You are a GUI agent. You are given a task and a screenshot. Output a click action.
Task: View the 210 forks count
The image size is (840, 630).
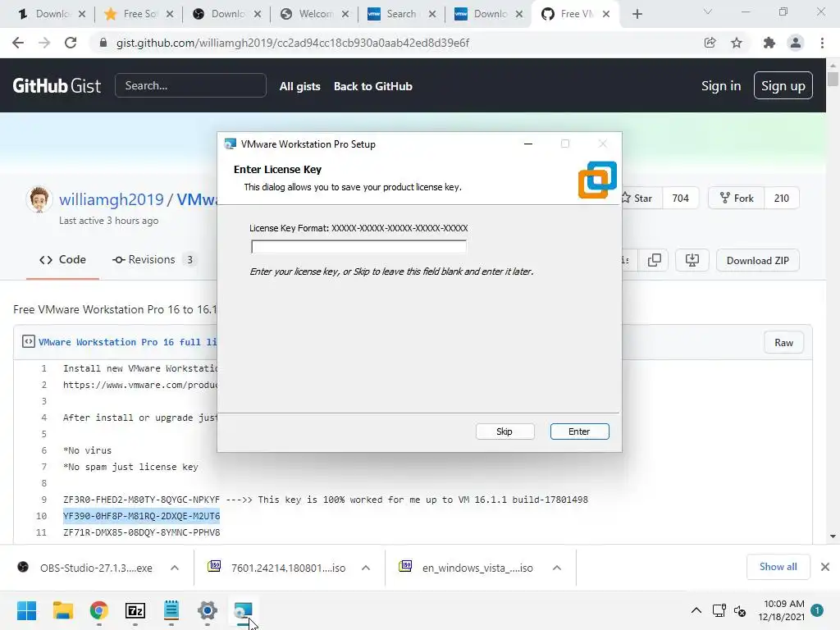click(x=781, y=199)
